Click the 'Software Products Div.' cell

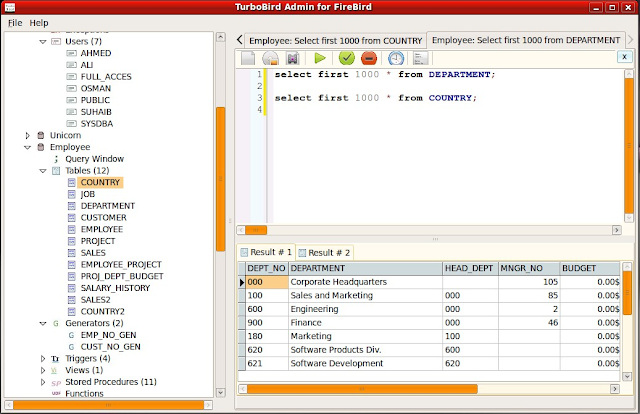[x=365, y=350]
